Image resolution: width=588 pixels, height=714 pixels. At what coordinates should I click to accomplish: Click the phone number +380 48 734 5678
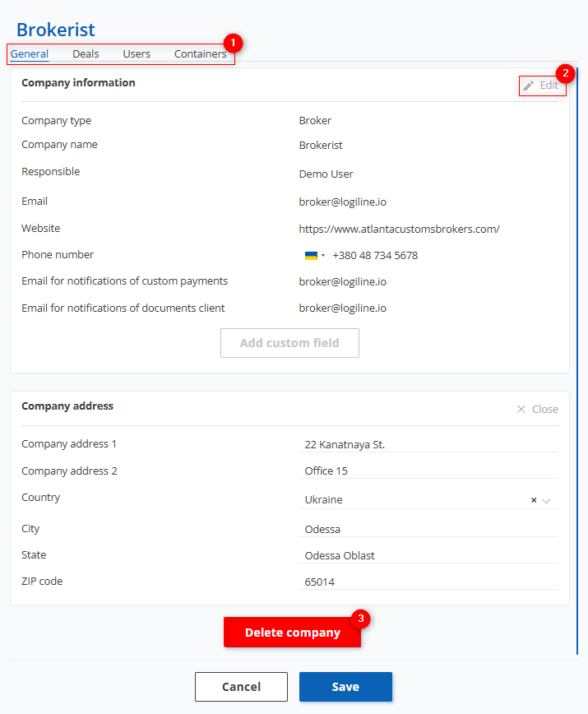click(x=375, y=256)
